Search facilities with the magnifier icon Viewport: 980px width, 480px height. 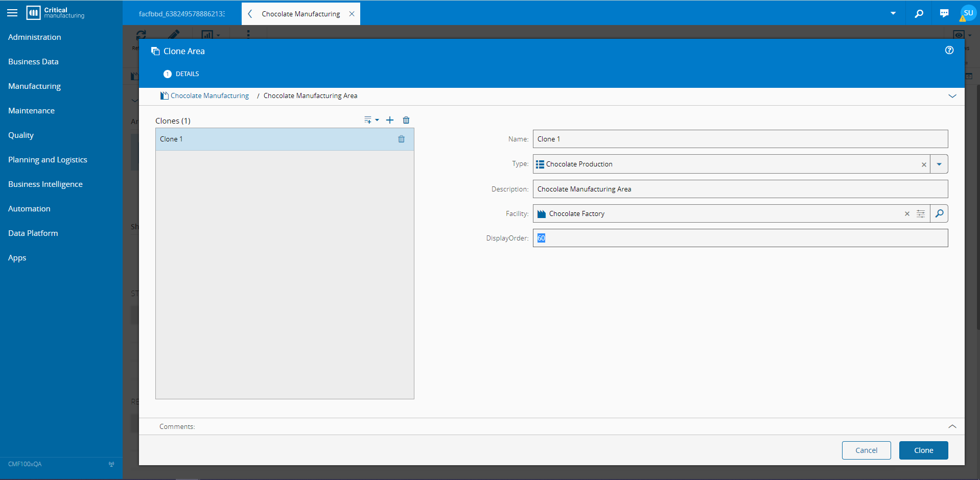point(939,213)
